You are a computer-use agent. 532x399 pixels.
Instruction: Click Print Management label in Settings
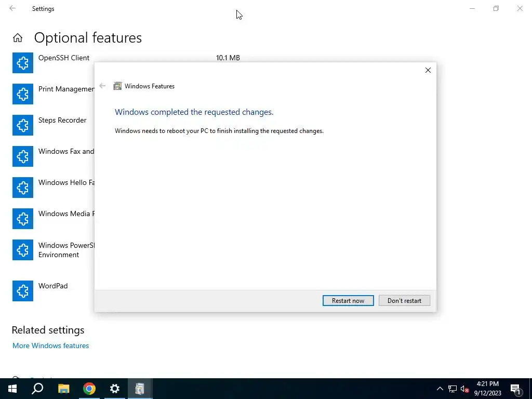point(66,89)
